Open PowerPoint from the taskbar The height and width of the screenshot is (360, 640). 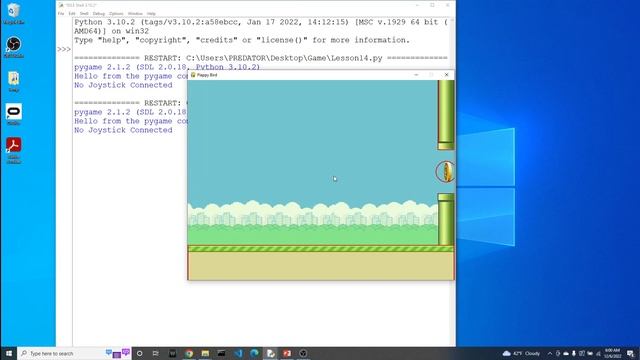pos(287,353)
